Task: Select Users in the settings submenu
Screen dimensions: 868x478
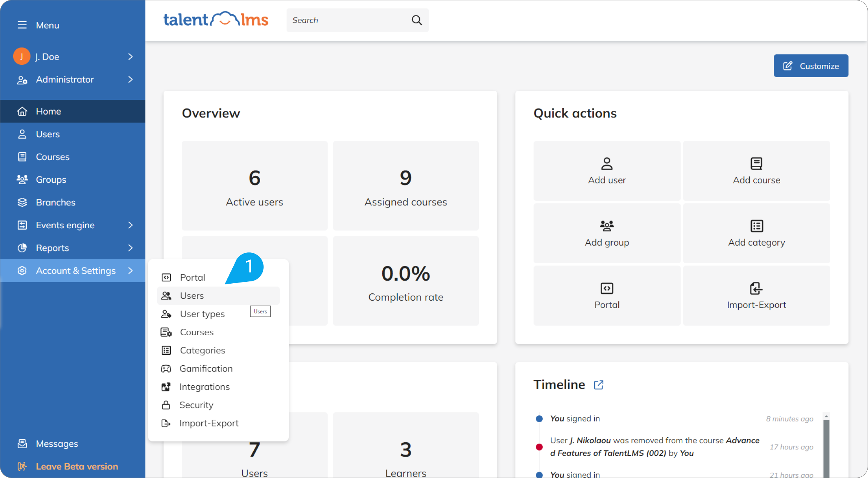Action: pos(218,296)
